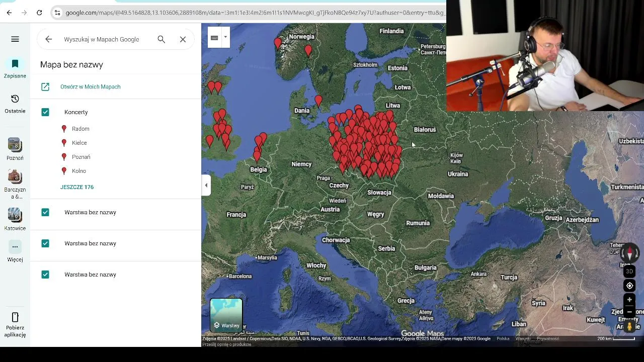Click the Więcej more button
The height and width of the screenshot is (362, 644).
coord(15,251)
